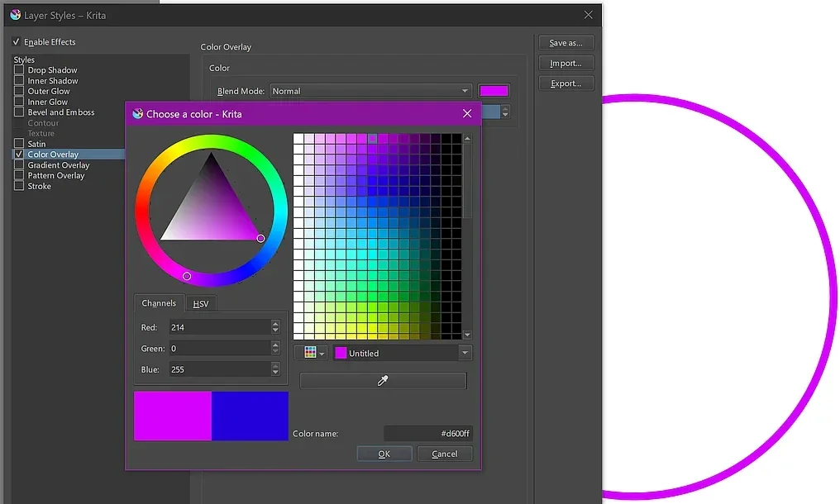Viewport: 840px width, 504px height.
Task: Open the Blend Mode dropdown showing Normal
Action: (370, 91)
